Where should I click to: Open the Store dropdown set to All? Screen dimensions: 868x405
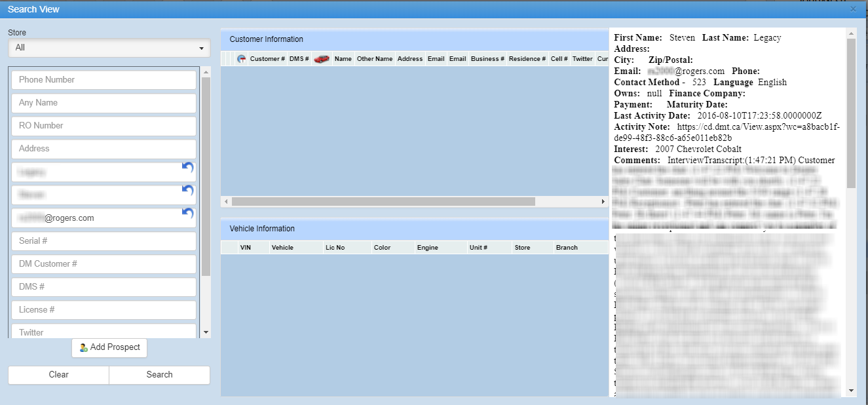click(x=109, y=48)
